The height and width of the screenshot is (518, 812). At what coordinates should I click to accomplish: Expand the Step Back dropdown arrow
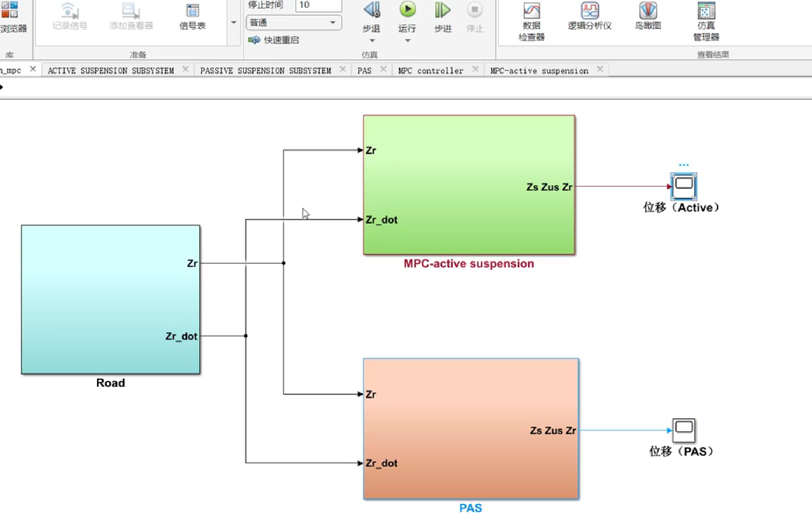[372, 41]
